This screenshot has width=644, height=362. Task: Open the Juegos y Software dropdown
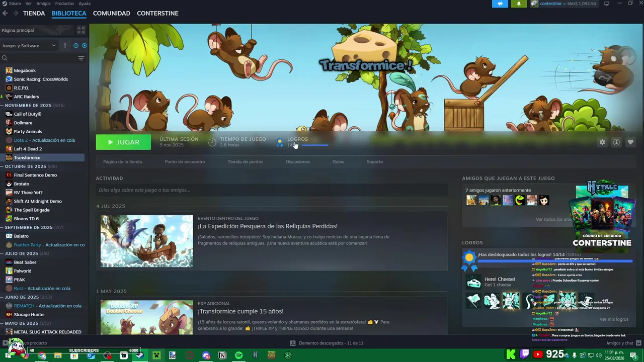29,46
